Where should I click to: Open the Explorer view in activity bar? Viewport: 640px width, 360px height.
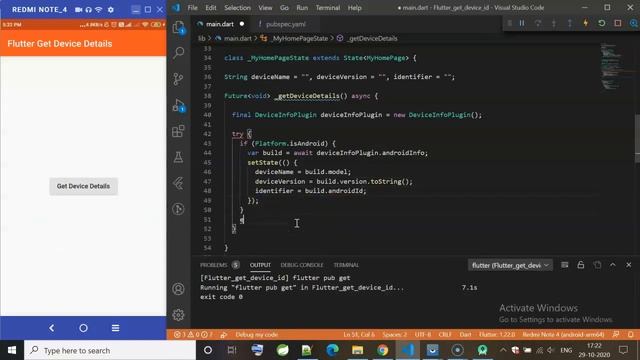pos(178,27)
